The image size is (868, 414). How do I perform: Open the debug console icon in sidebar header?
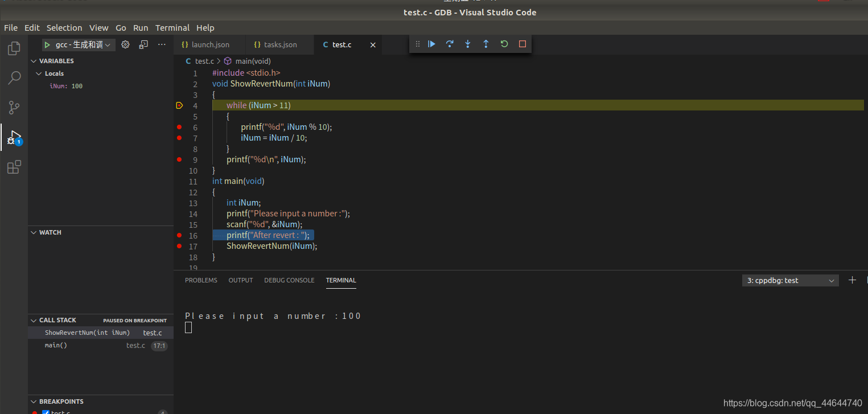144,44
